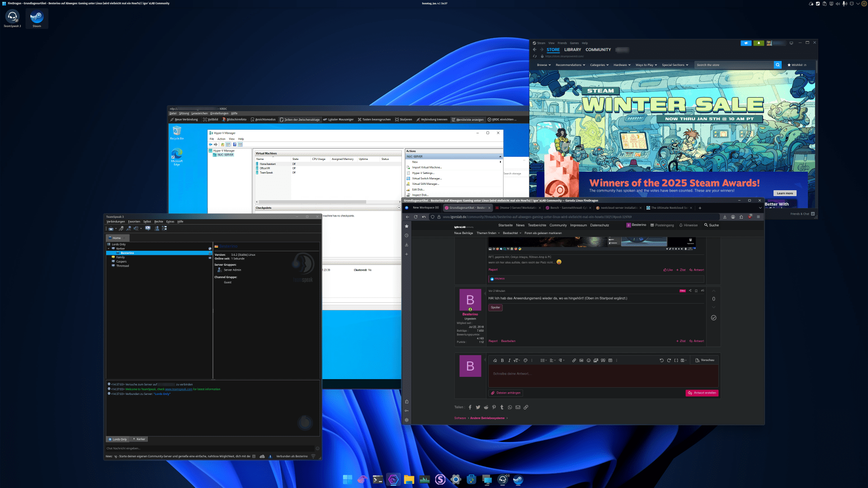868x488 pixels.
Task: Click the Bold icon in reply editor
Action: point(502,361)
